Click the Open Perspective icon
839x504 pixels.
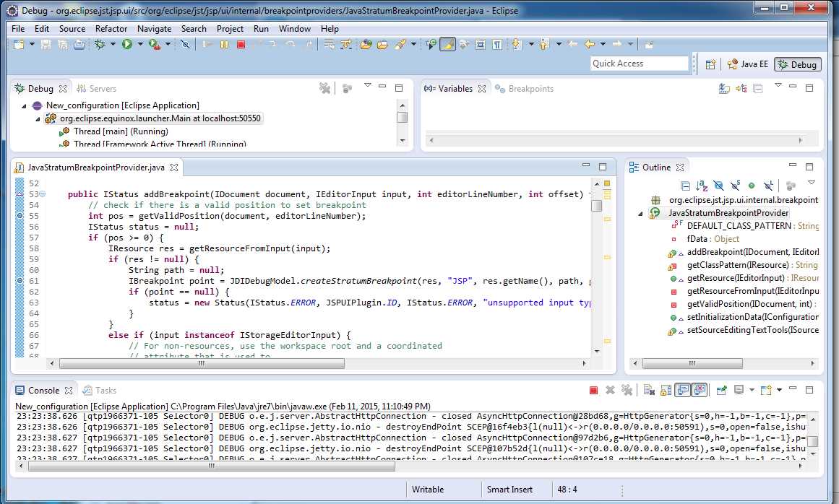coord(710,64)
